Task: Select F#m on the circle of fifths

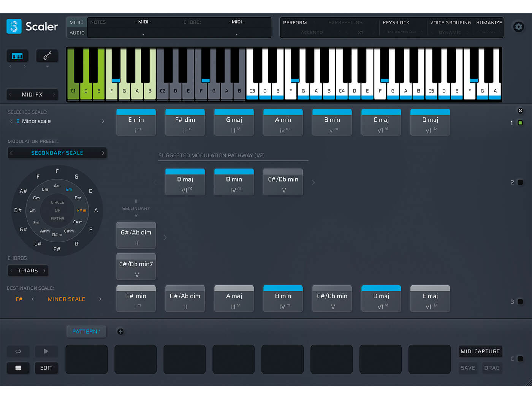Action: (x=81, y=210)
